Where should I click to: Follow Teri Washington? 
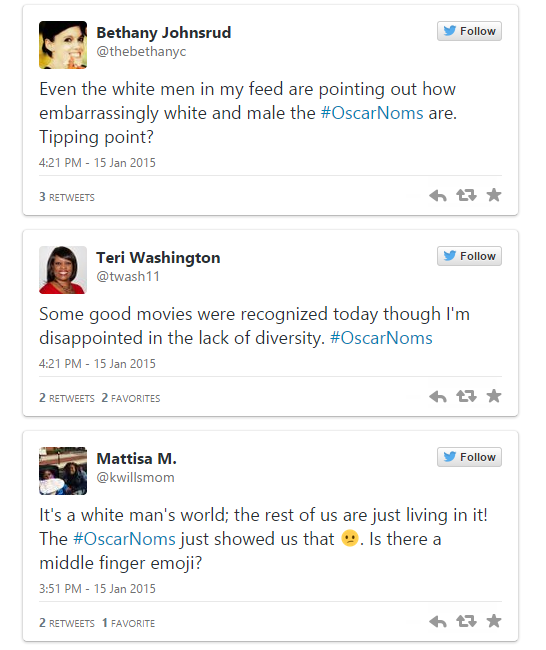(x=469, y=256)
